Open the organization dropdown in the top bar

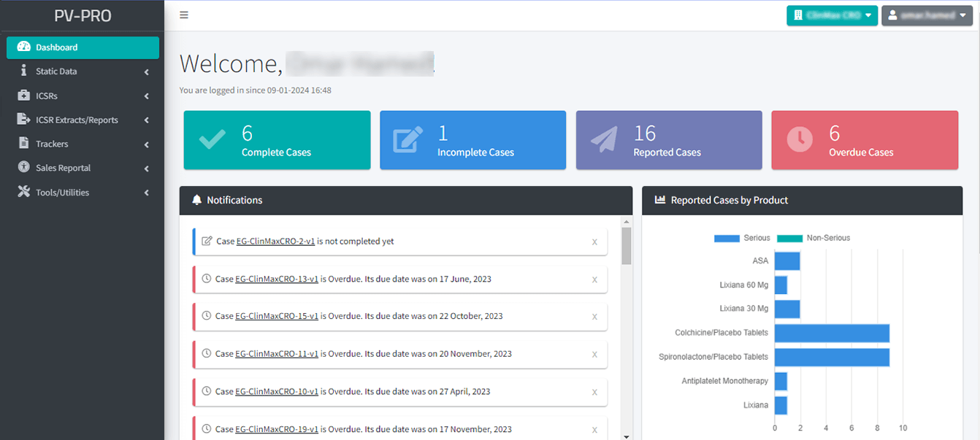tap(832, 15)
